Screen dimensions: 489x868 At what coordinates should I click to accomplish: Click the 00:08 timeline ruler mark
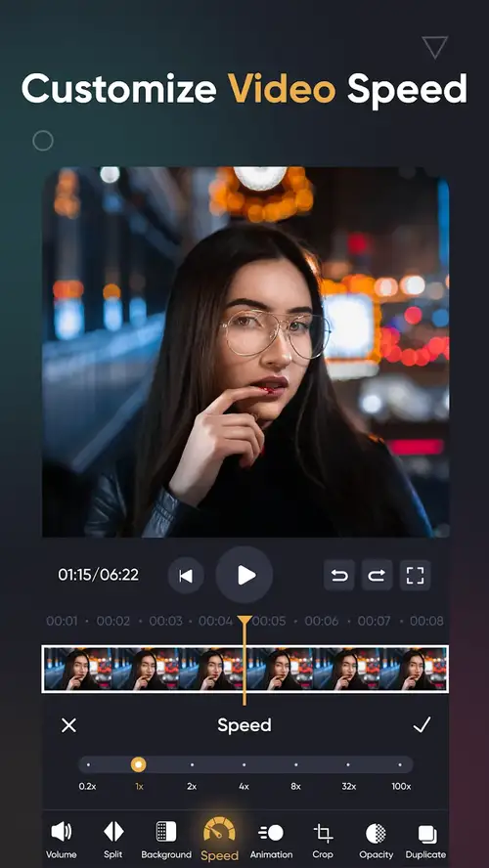tap(426, 621)
